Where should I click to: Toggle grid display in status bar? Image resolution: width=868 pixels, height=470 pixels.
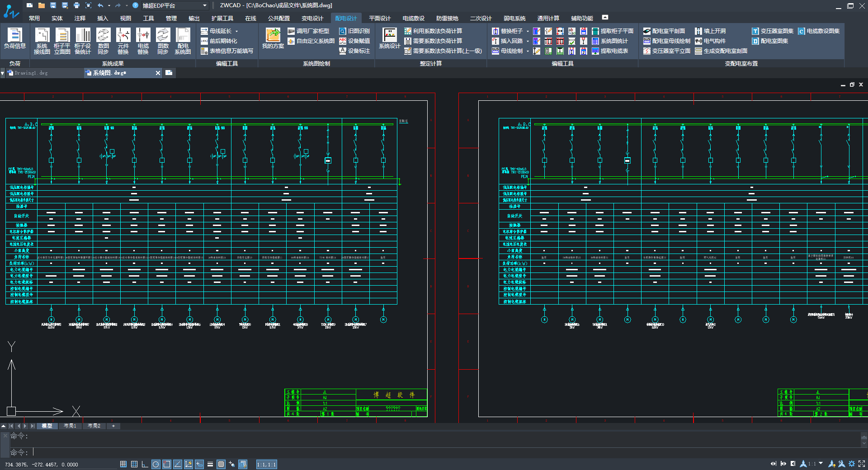click(x=134, y=464)
